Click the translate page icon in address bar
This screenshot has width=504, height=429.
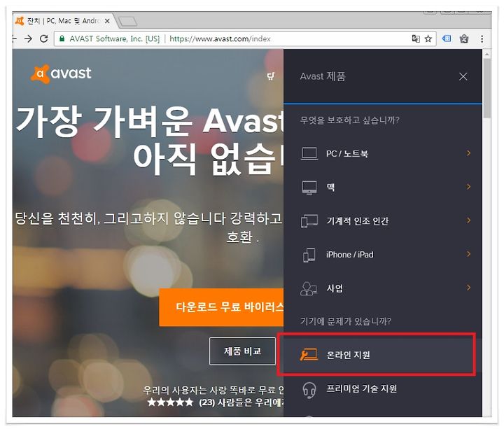[x=416, y=39]
